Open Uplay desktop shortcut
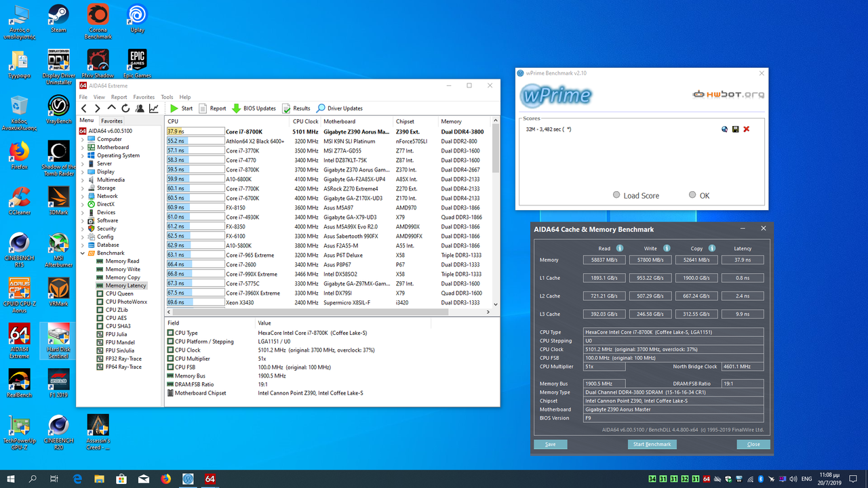 tap(137, 18)
